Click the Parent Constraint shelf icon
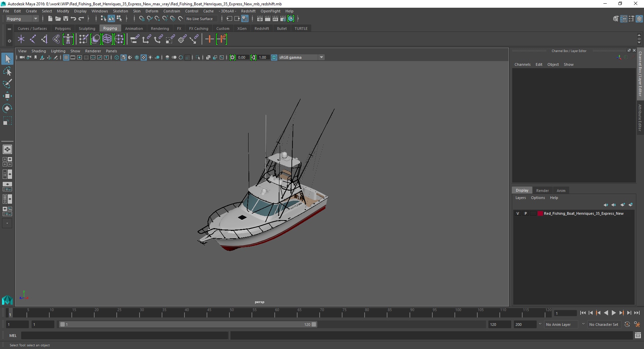The width and height of the screenshot is (644, 349). (135, 39)
